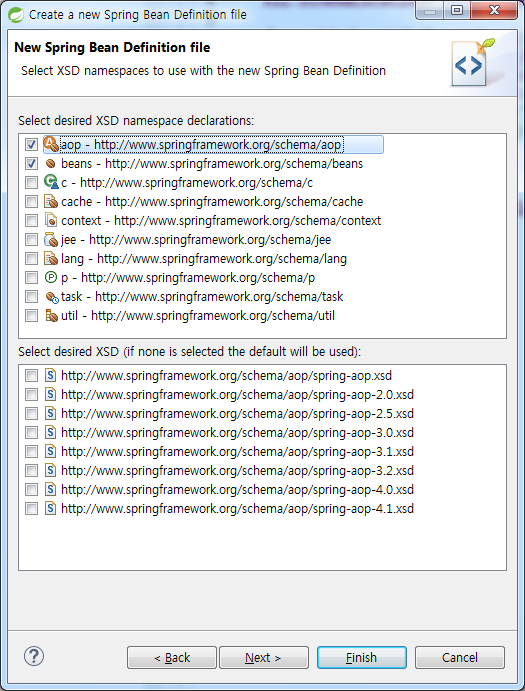Check the context namespace checkbox

click(31, 220)
